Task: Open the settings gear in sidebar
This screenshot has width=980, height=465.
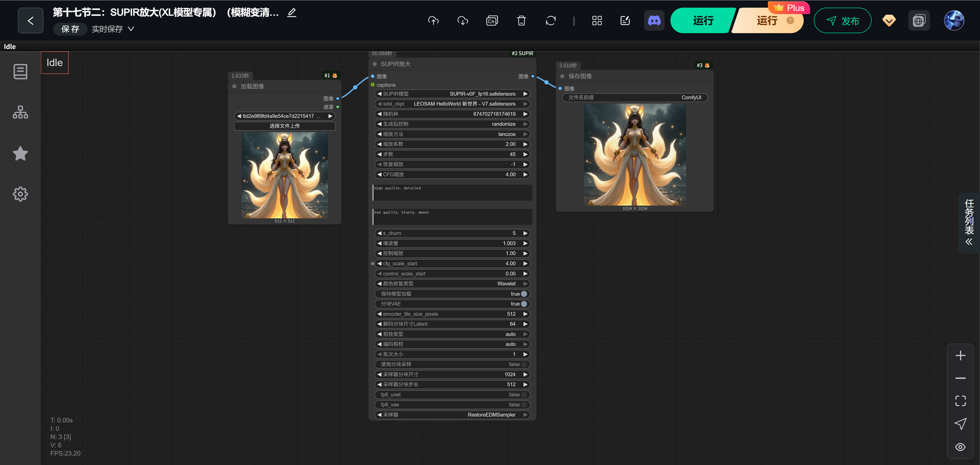Action: tap(20, 194)
